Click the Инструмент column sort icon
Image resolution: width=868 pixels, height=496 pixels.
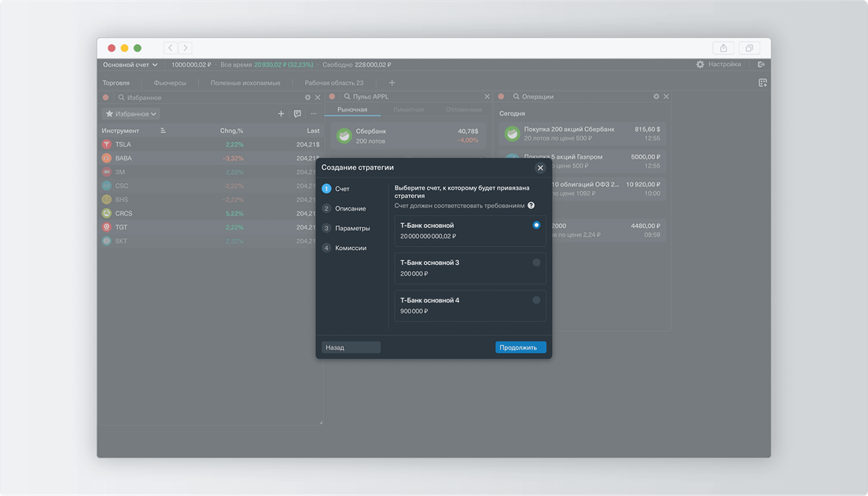click(x=164, y=130)
